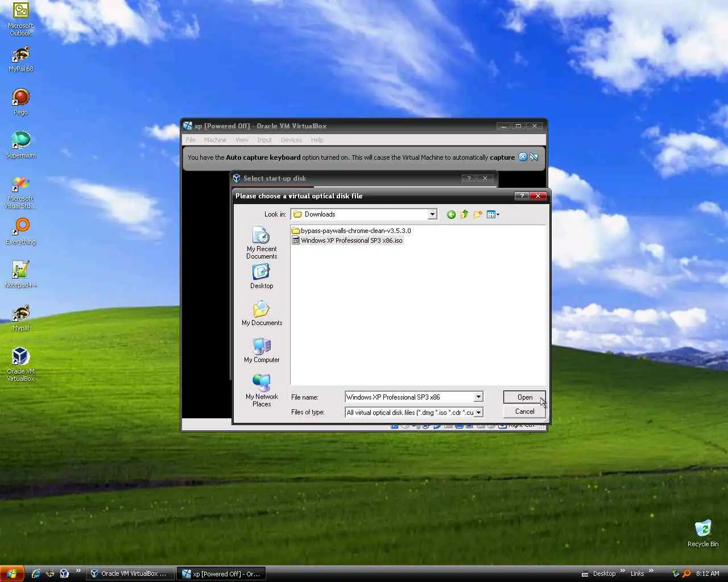This screenshot has width=728, height=582.
Task: Open View menu in VirtualBox VM window
Action: [x=242, y=140]
